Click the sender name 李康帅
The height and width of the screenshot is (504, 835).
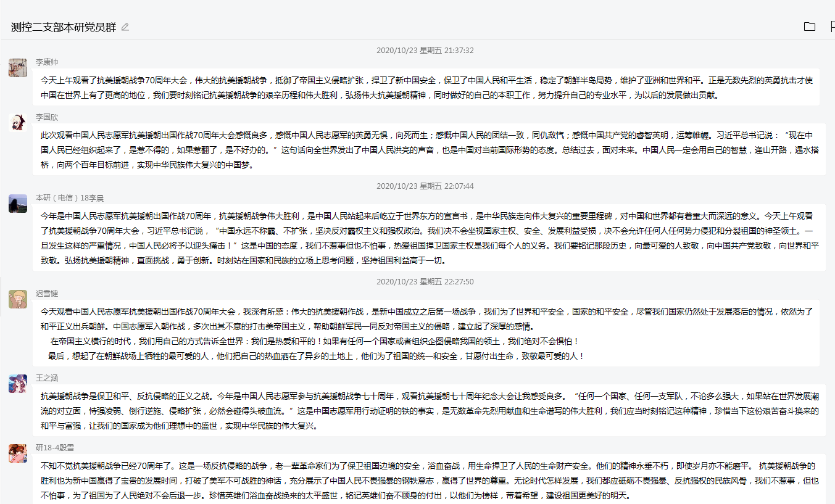(47, 62)
